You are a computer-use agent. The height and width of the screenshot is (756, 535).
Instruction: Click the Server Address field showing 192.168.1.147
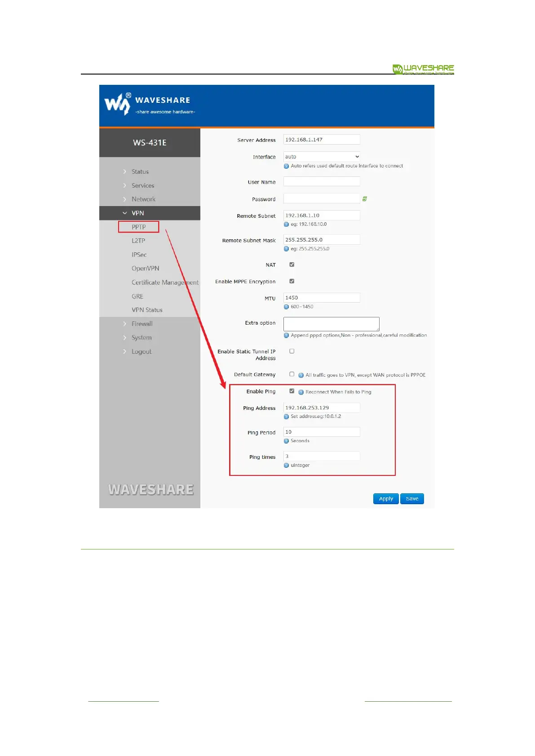[x=322, y=140]
